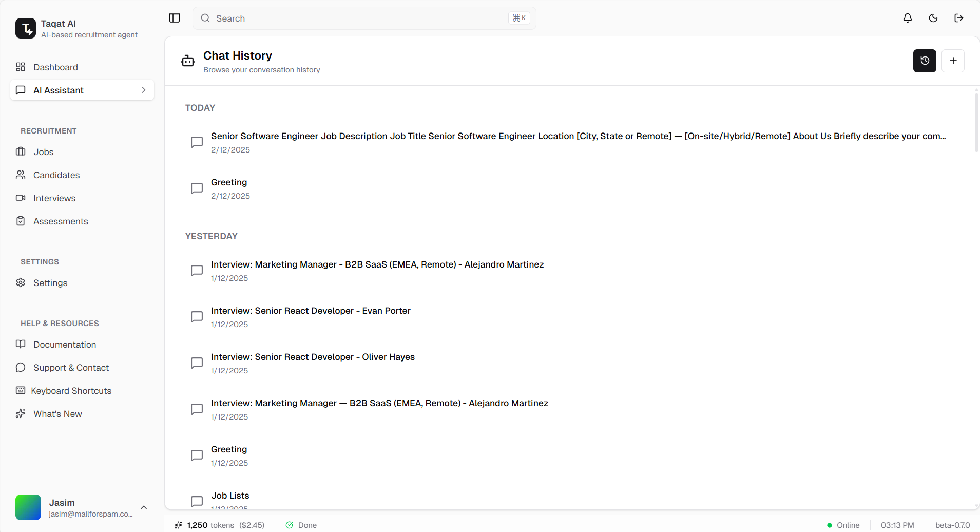Expand the AI Assistant chevron

point(144,90)
